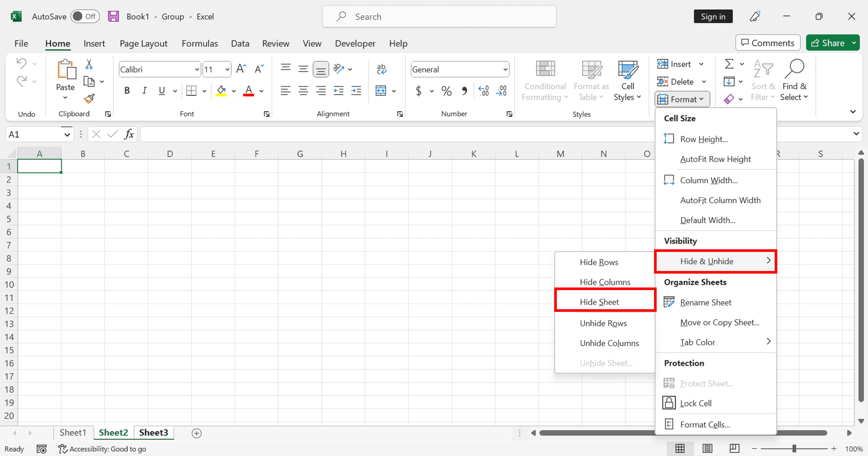Toggle Bottom Align button
This screenshot has height=456, width=868.
321,69
